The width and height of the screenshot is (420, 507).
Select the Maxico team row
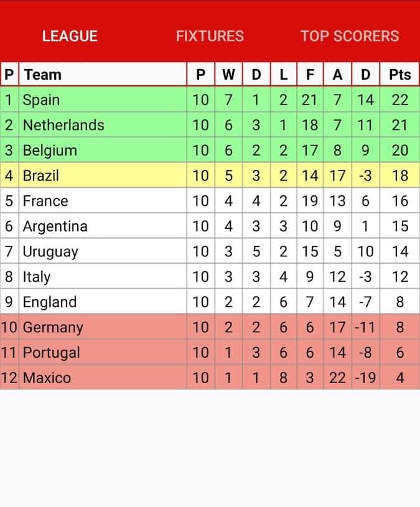pos(210,378)
